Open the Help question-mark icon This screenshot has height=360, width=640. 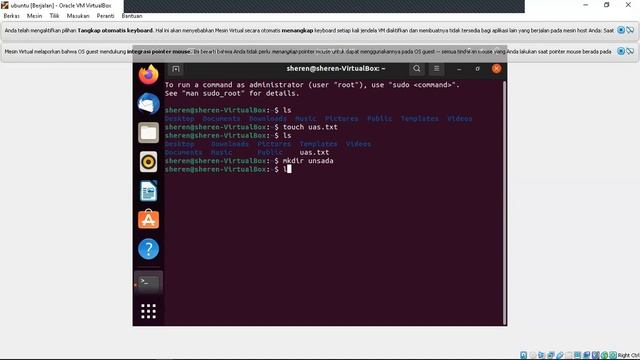point(148,249)
